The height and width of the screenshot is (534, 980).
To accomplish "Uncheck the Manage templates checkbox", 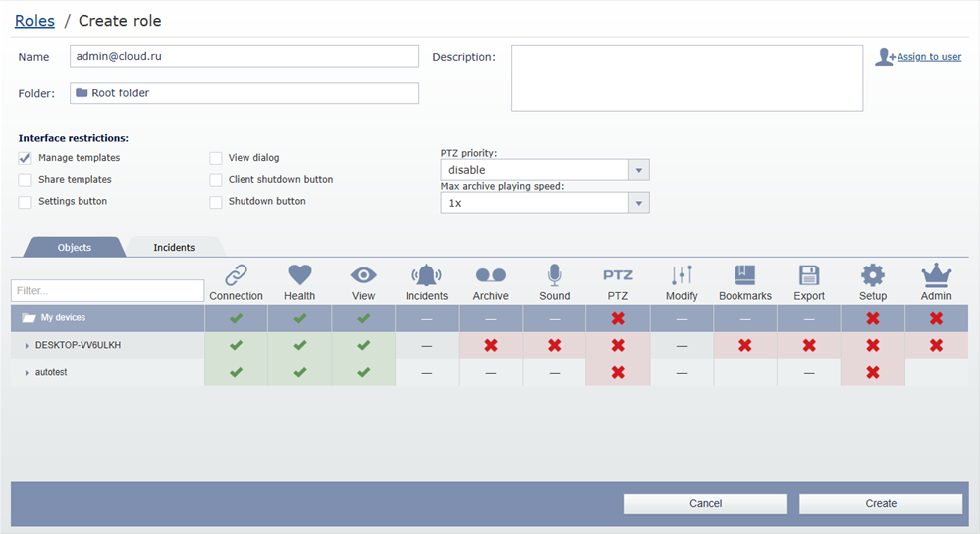I will pos(25,158).
